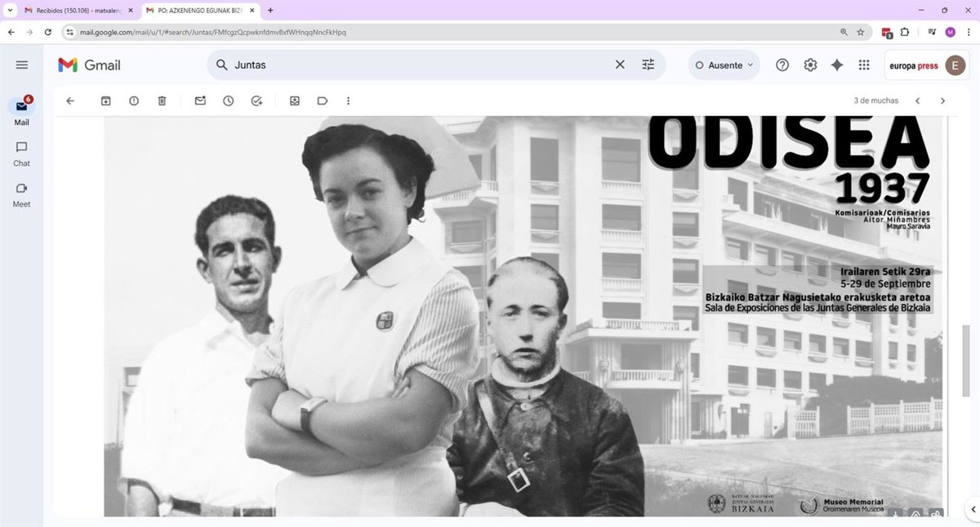Open the Ausente status dropdown
The width and height of the screenshot is (980, 527).
pyautogui.click(x=724, y=65)
